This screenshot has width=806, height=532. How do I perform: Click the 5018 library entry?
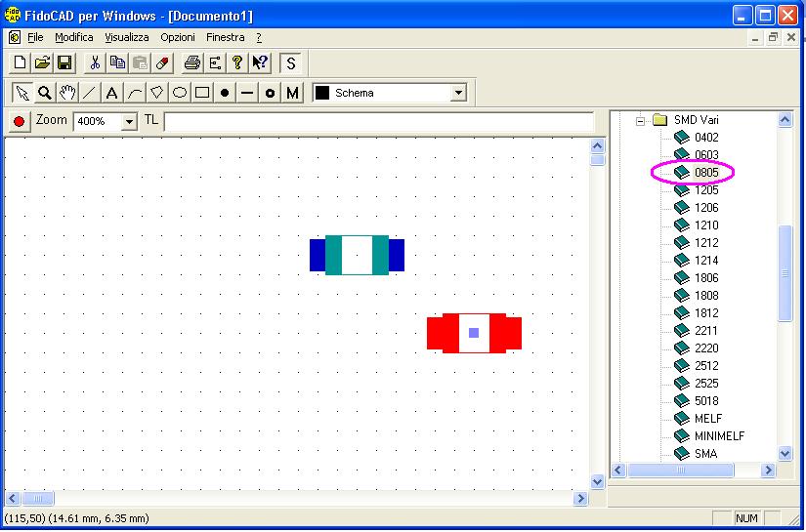click(x=706, y=401)
